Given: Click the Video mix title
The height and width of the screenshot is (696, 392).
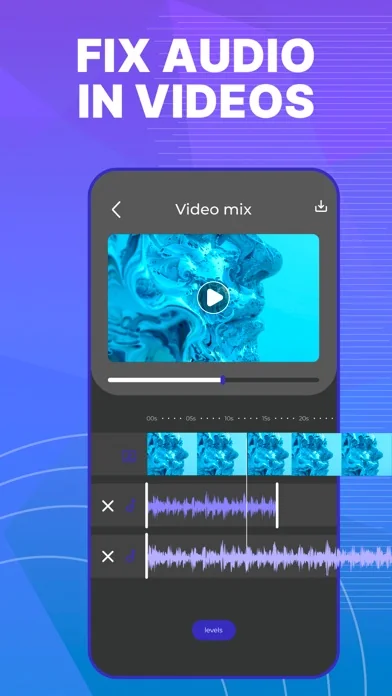Looking at the screenshot, I should tap(214, 209).
